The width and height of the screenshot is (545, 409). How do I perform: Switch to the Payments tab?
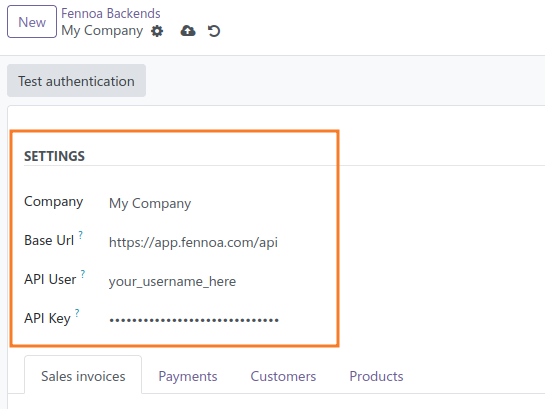pos(188,376)
